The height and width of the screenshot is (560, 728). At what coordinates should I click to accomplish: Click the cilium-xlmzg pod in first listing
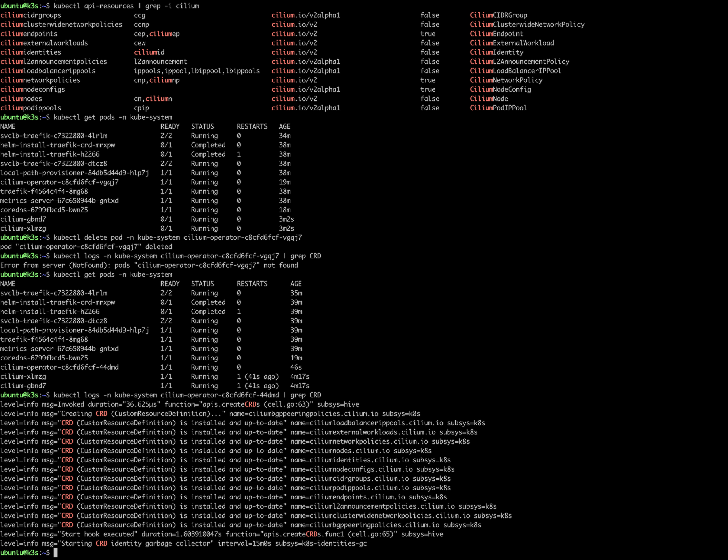coord(23,228)
